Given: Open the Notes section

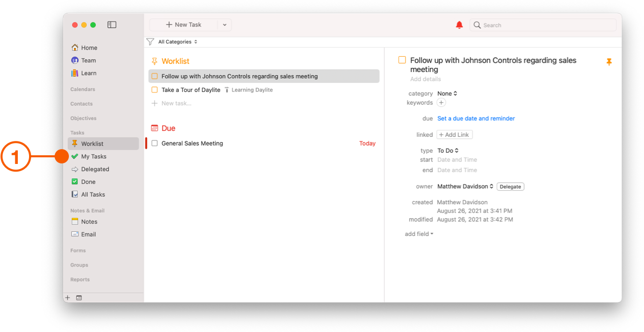Looking at the screenshot, I should tap(88, 221).
